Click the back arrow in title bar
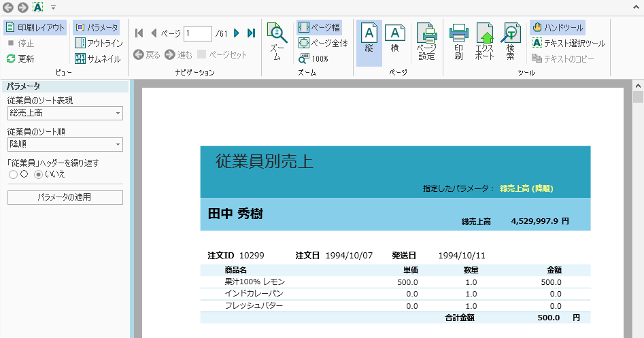This screenshot has height=338, width=644. [7, 7]
